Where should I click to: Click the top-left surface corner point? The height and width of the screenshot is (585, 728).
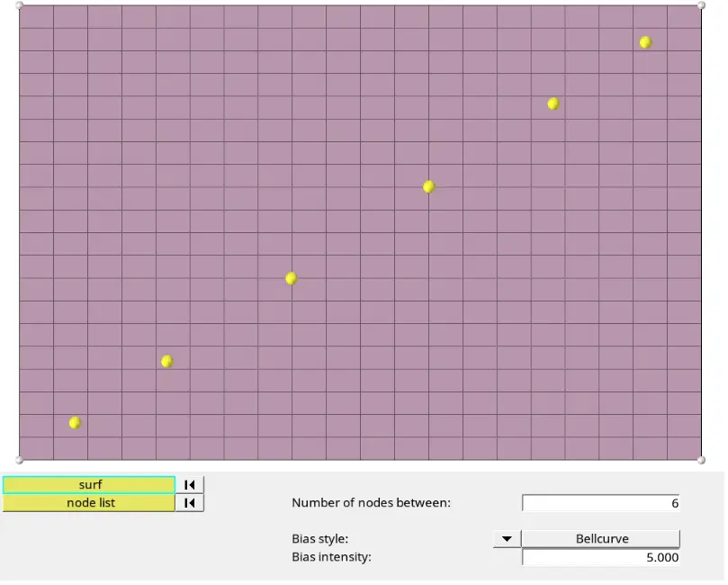pos(20,5)
